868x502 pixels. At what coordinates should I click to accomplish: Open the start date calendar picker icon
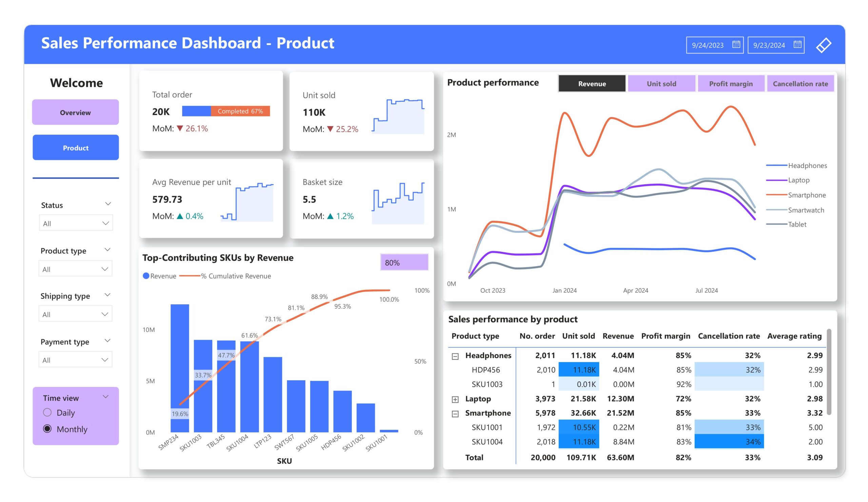(x=736, y=45)
